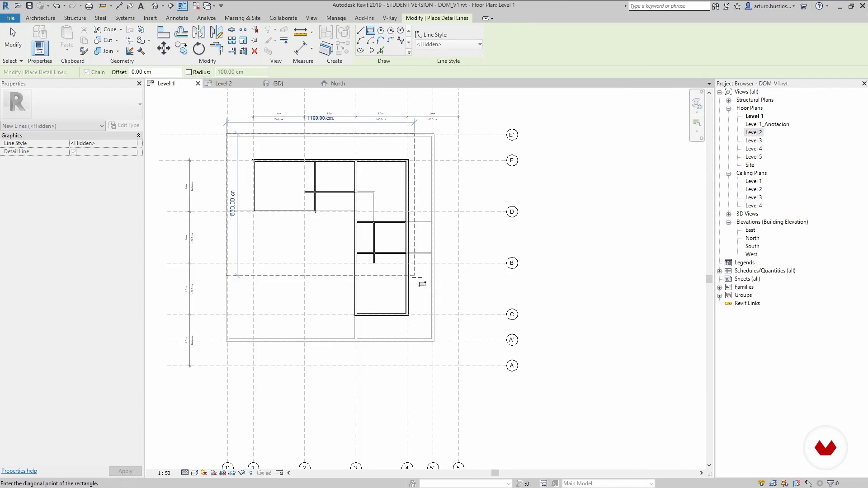This screenshot has width=868, height=488.
Task: Open the Annotate ribbon tab
Action: point(177,18)
